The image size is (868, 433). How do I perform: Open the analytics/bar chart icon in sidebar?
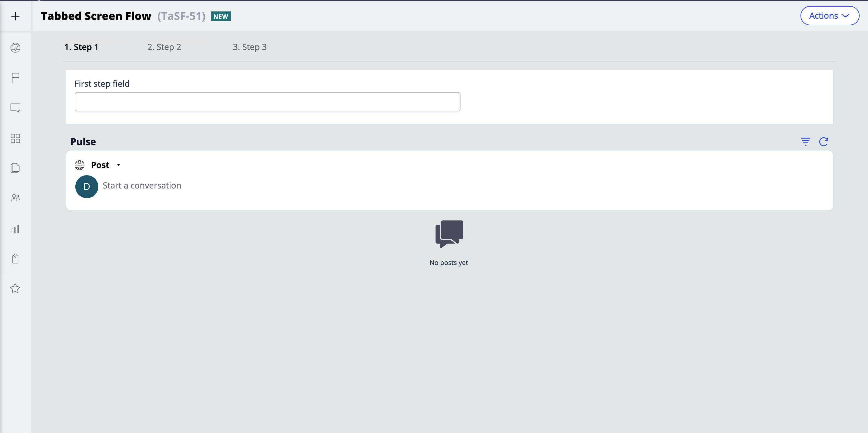click(15, 228)
